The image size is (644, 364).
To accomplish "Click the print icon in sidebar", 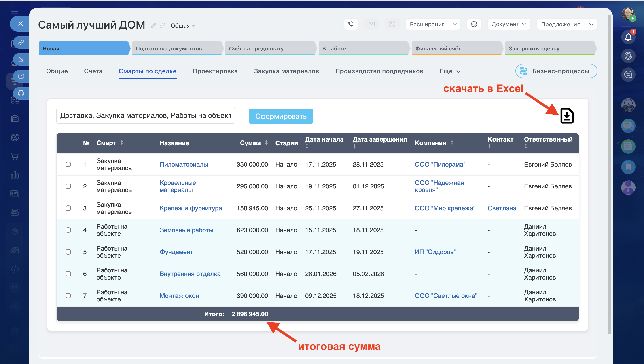I will click(x=21, y=94).
